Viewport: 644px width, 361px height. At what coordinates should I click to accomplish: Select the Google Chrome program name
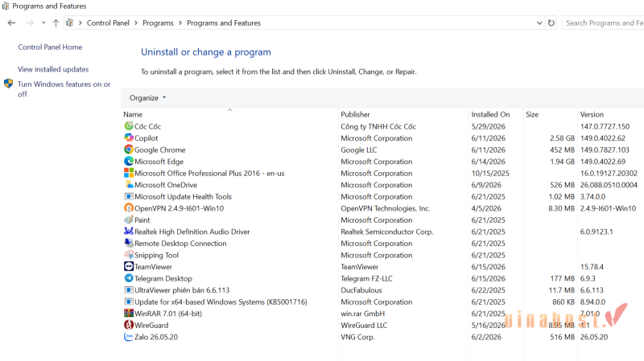(x=159, y=150)
